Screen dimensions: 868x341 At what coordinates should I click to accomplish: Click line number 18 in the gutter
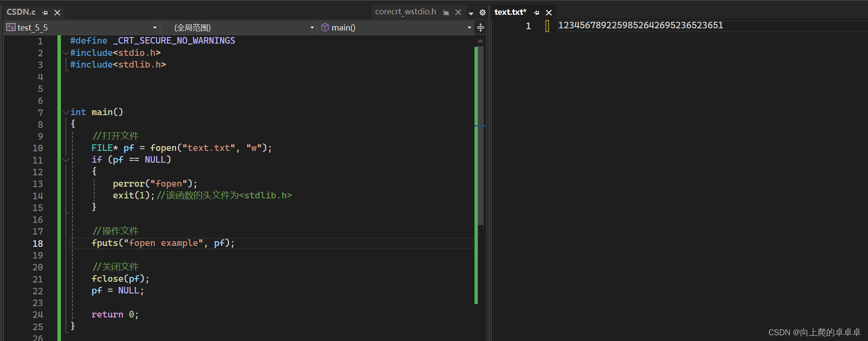38,244
